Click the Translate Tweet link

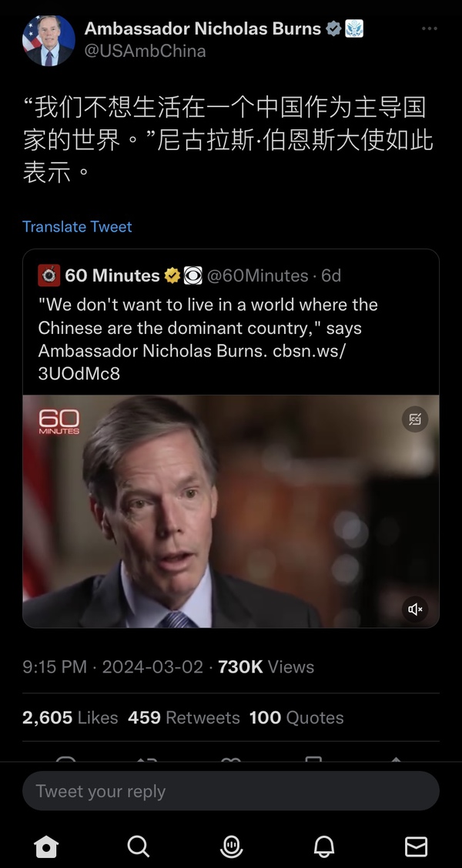(77, 226)
